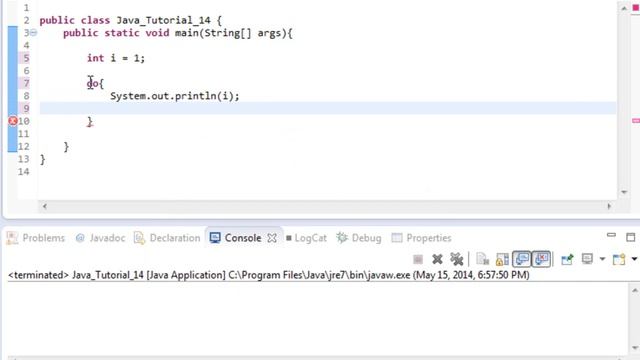Click the editor vertical scrollbar down arrow

click(x=624, y=192)
